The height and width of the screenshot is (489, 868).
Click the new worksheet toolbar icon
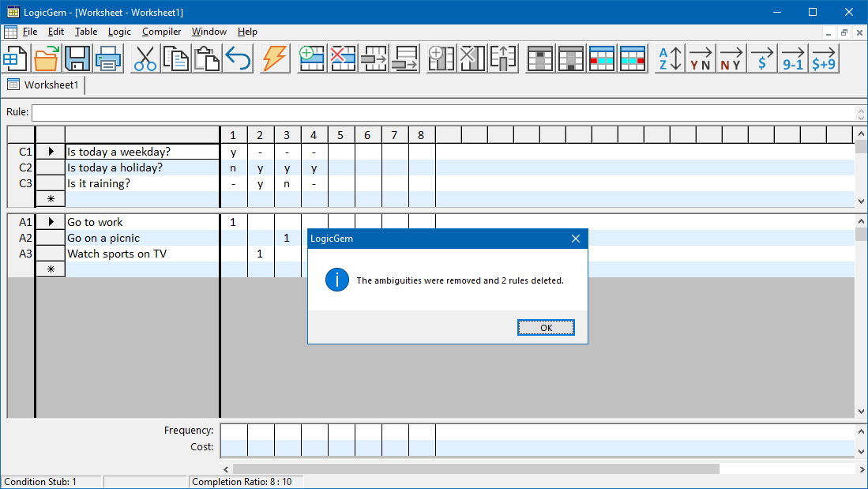coord(15,58)
